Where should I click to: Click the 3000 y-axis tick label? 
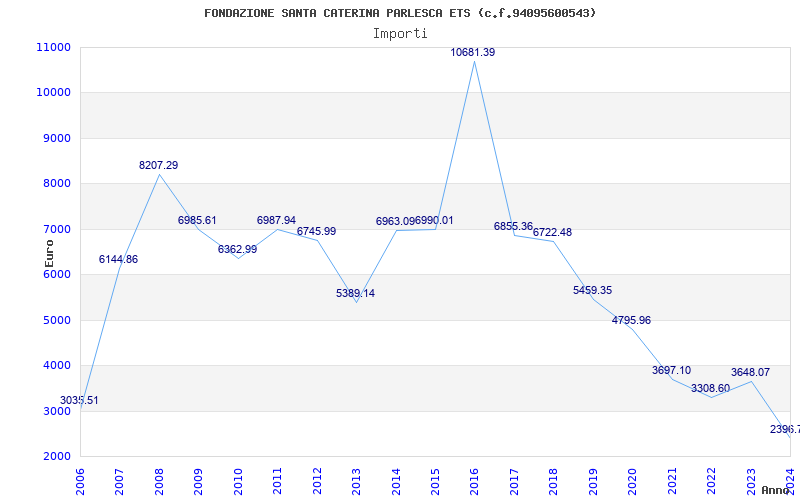55,411
